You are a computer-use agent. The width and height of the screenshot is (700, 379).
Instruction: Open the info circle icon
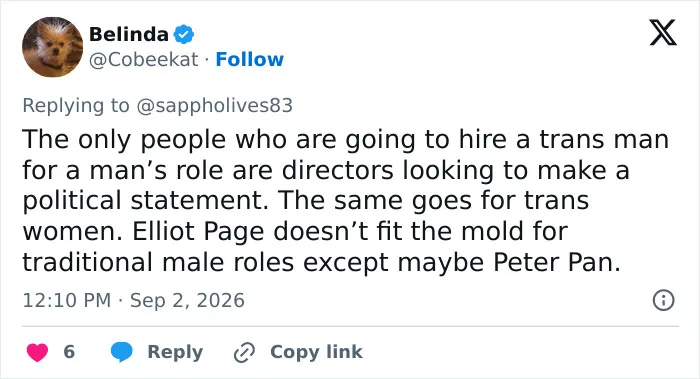coord(663,300)
